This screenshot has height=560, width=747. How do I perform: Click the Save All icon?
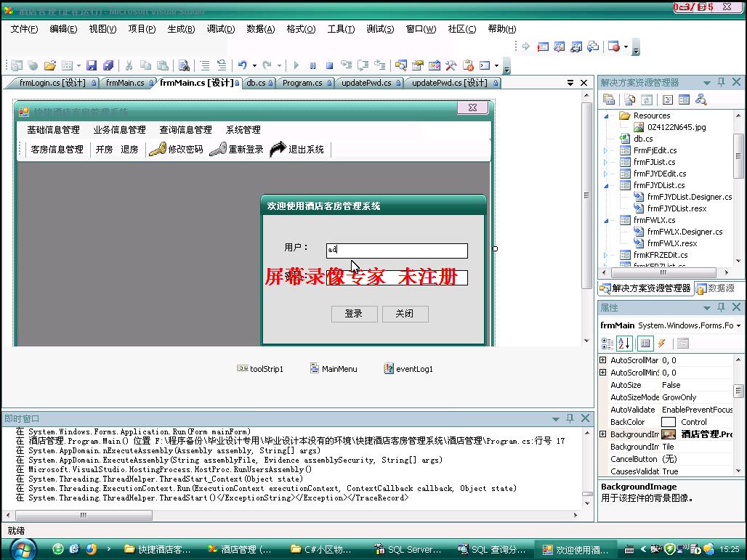(x=108, y=65)
